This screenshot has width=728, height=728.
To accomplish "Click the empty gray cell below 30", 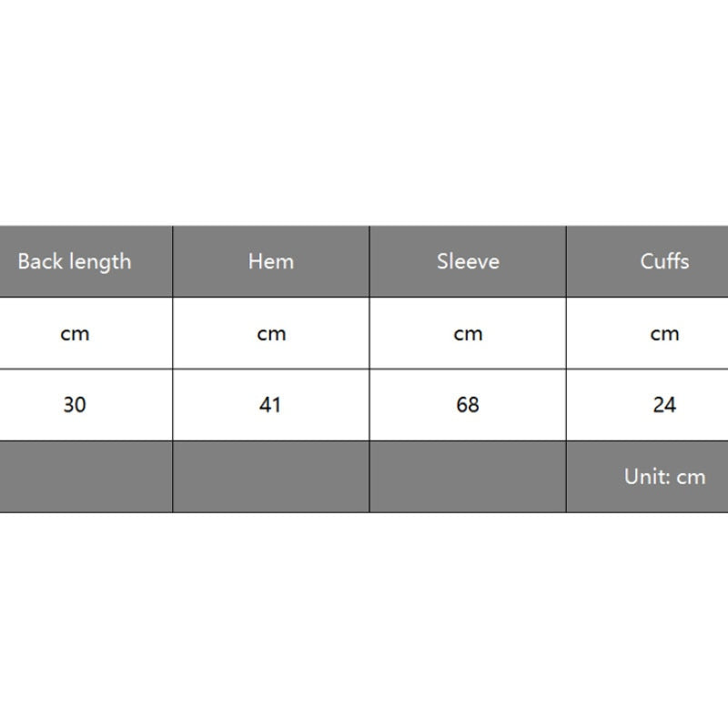I will (x=86, y=476).
